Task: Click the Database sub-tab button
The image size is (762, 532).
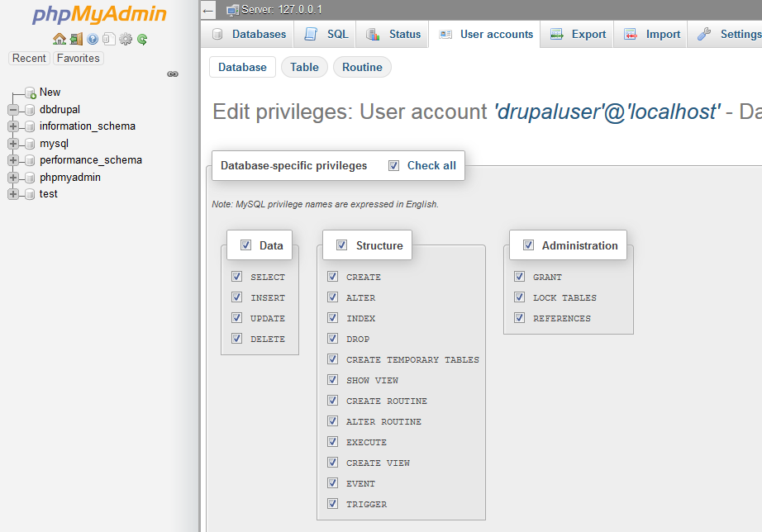Action: 242,67
